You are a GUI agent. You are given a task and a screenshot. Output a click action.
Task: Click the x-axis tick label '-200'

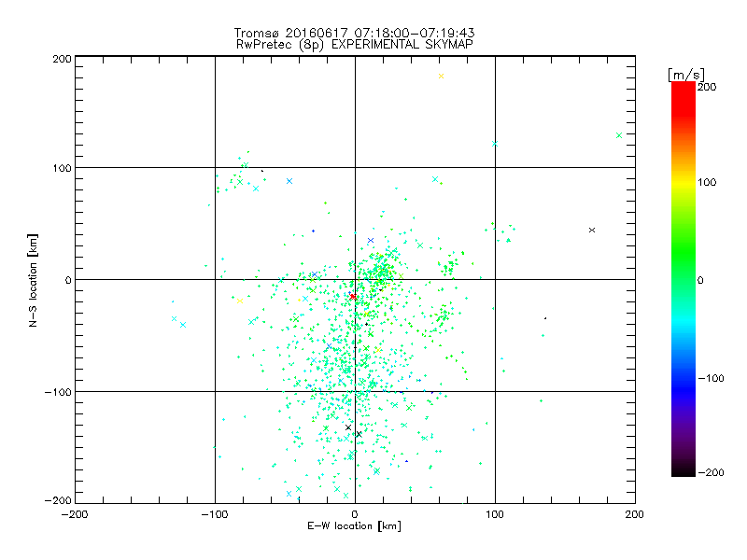point(75,515)
